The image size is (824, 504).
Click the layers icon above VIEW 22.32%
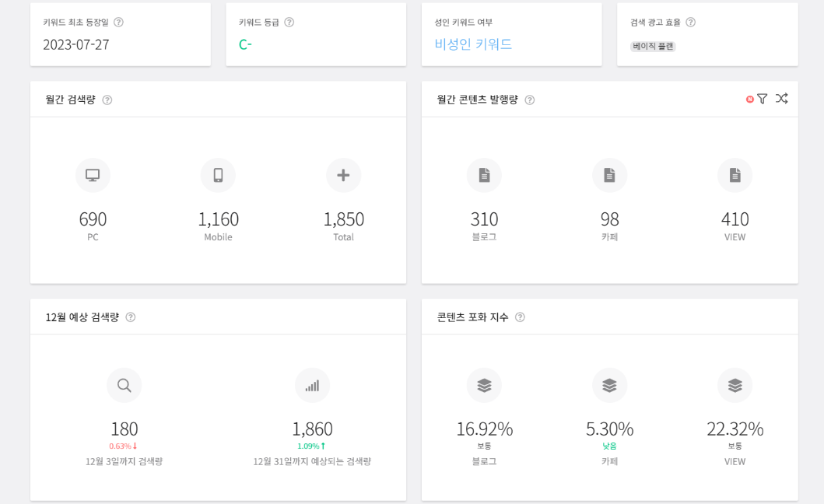735,385
